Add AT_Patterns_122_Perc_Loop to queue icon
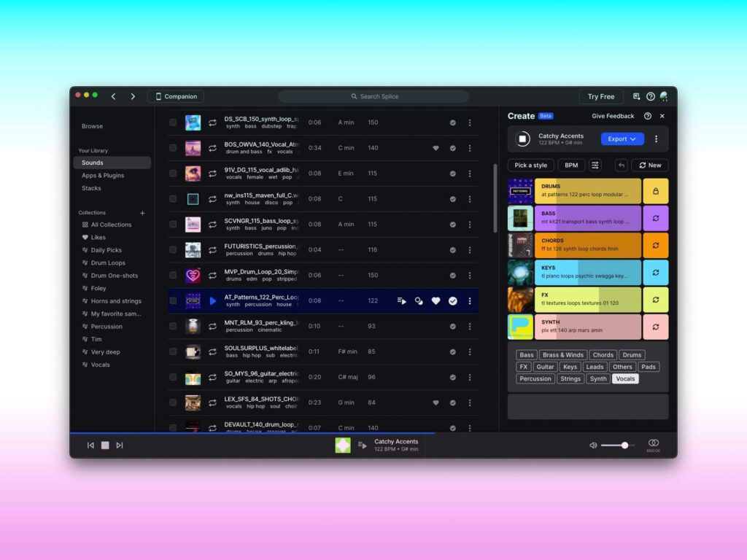Screen dimensions: 747x560 pyautogui.click(x=402, y=301)
